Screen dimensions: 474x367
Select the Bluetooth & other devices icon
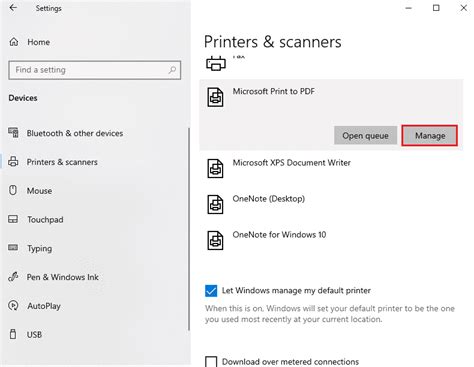13,133
